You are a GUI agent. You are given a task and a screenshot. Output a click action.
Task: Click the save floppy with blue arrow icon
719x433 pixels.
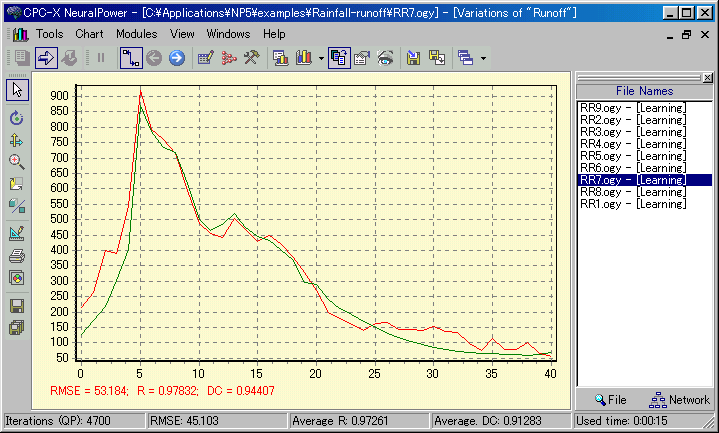(x=413, y=58)
